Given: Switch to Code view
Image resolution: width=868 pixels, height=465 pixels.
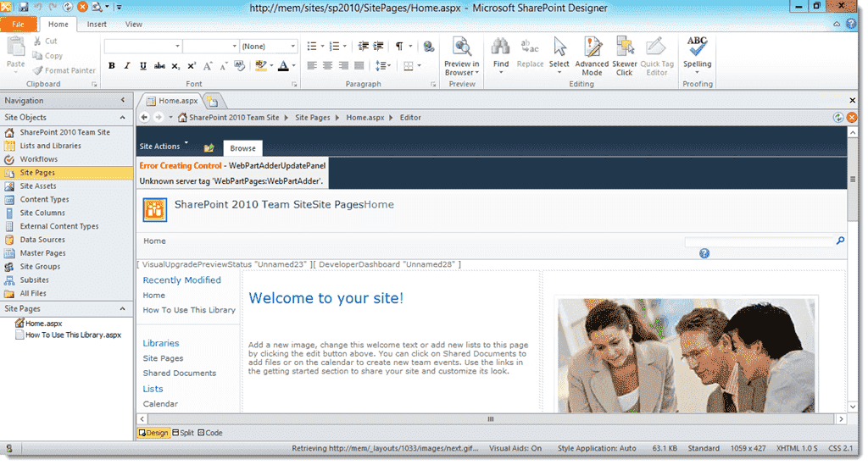Looking at the screenshot, I should (210, 433).
